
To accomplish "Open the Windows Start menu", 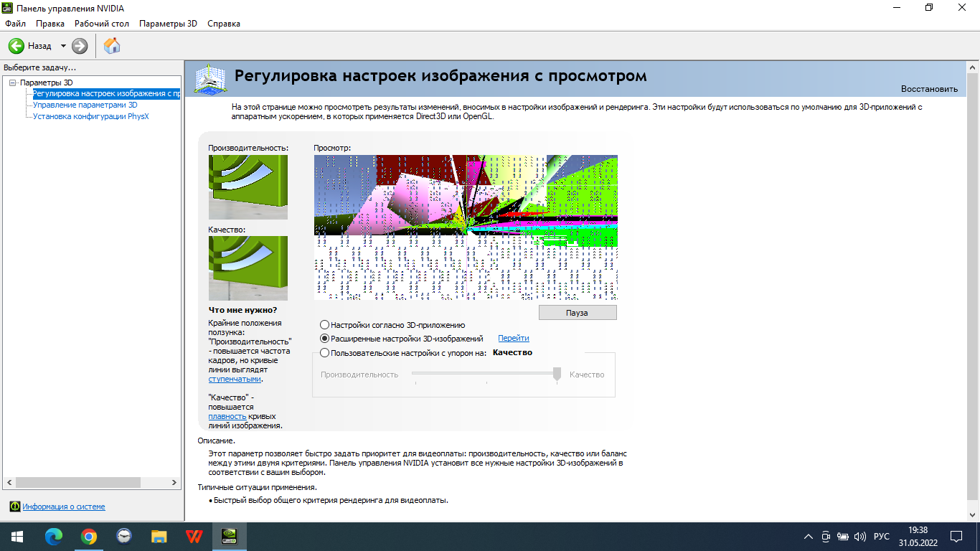I will (17, 537).
